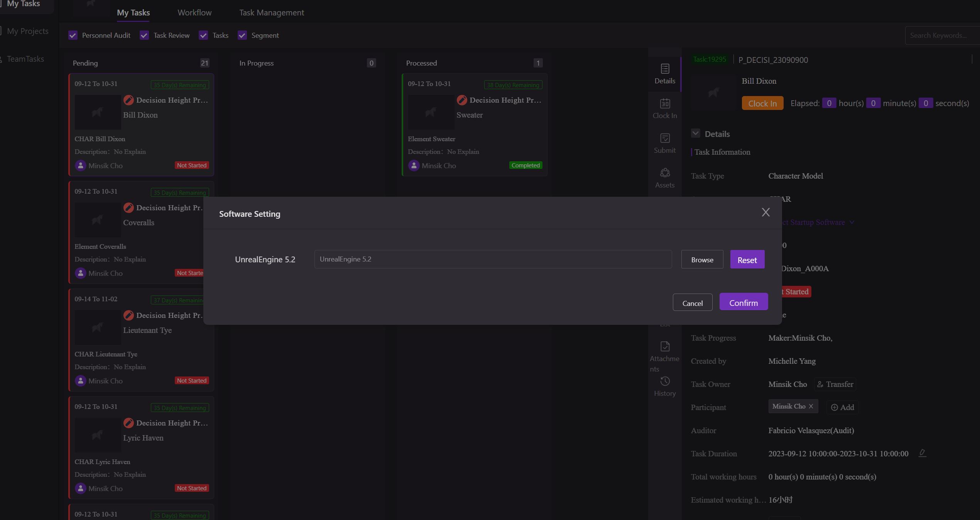Click Minsik Cho avatar on Coveralls card

coord(80,273)
